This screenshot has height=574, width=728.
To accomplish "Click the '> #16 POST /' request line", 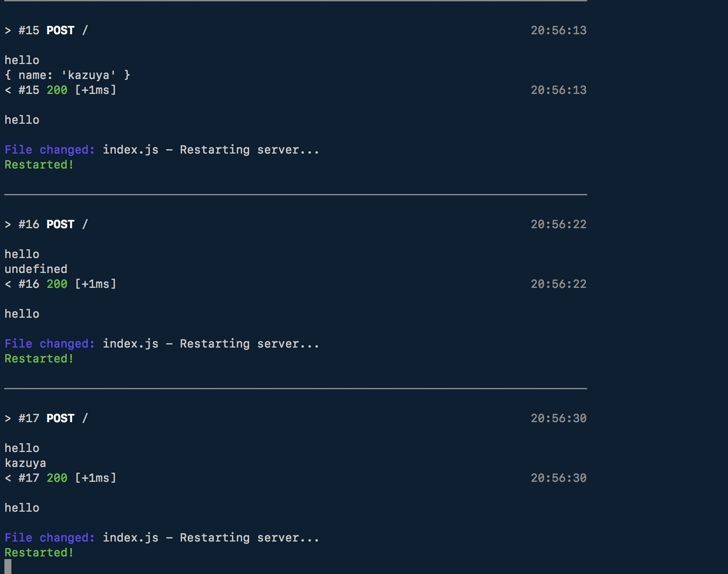I will [x=46, y=224].
